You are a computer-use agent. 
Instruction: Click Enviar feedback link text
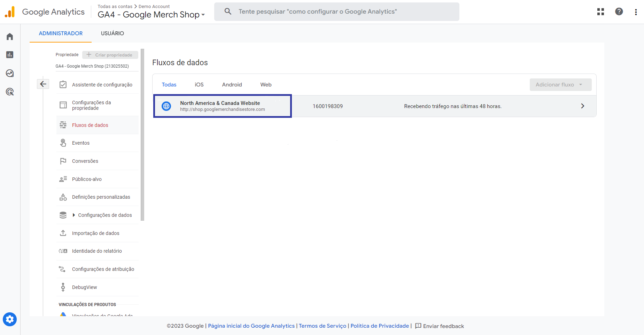coord(443,326)
